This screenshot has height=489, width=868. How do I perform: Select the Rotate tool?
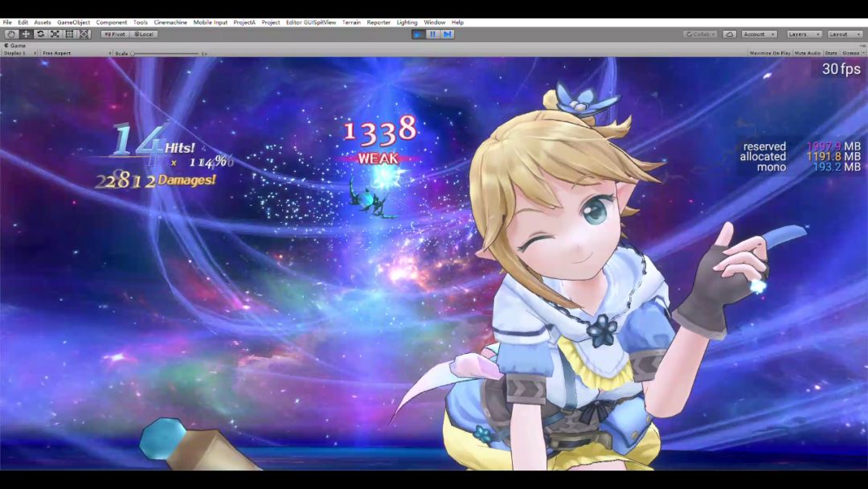point(40,35)
